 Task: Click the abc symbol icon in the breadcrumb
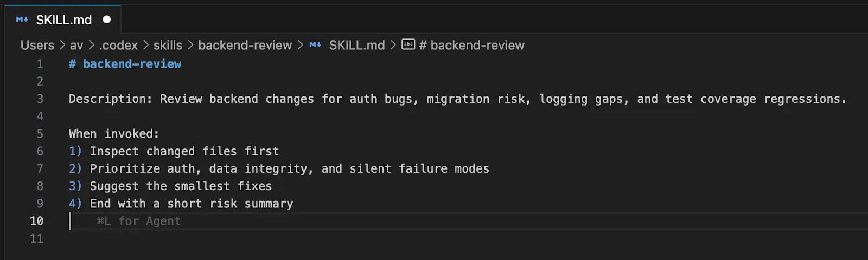coord(408,44)
